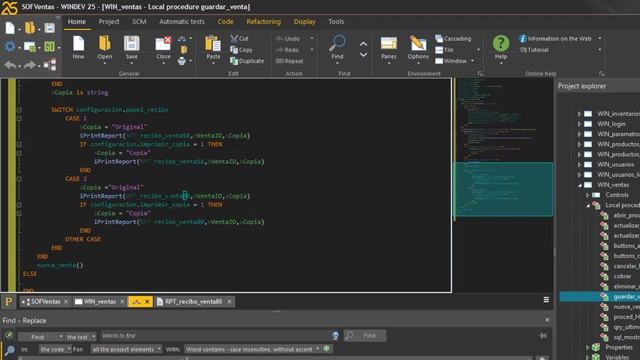Click the printer icon in General group

pyautogui.click(x=182, y=61)
